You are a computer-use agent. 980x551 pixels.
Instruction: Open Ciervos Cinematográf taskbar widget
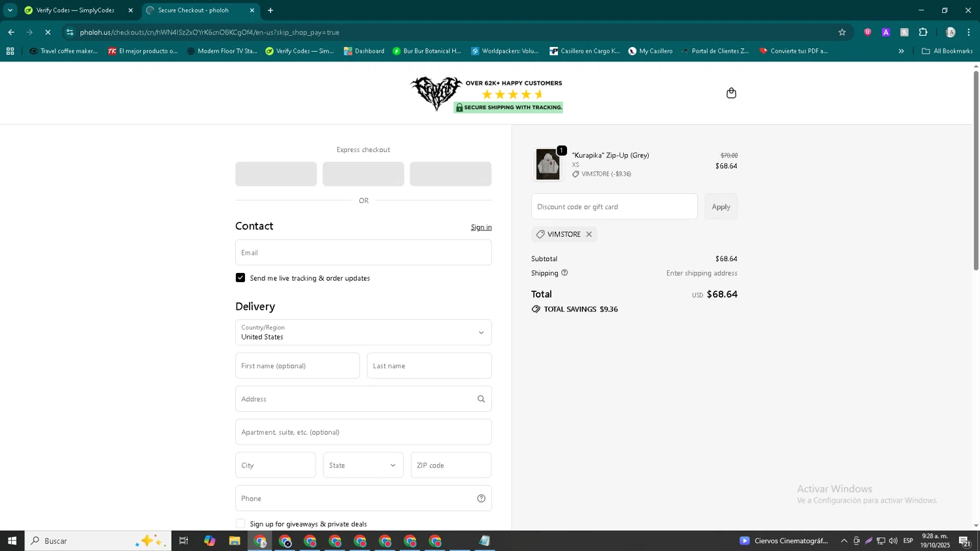[x=784, y=541]
